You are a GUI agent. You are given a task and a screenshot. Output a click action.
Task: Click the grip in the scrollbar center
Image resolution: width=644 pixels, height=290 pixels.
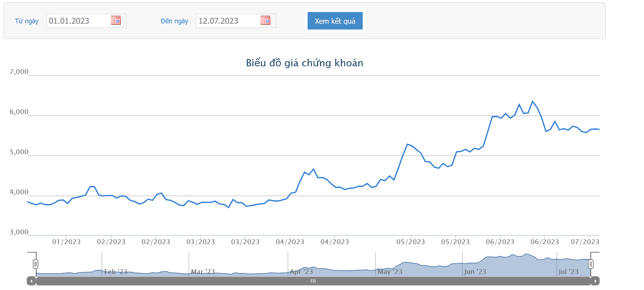click(313, 281)
